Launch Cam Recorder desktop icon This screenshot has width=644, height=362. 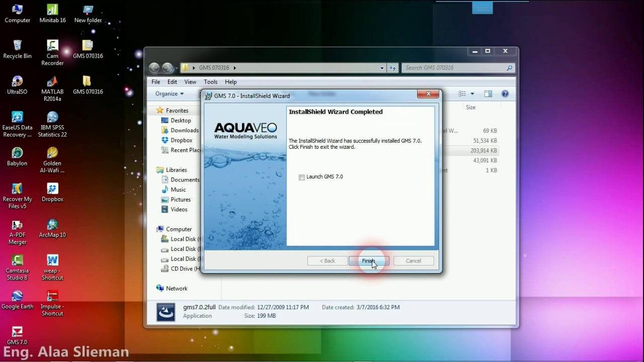52,52
